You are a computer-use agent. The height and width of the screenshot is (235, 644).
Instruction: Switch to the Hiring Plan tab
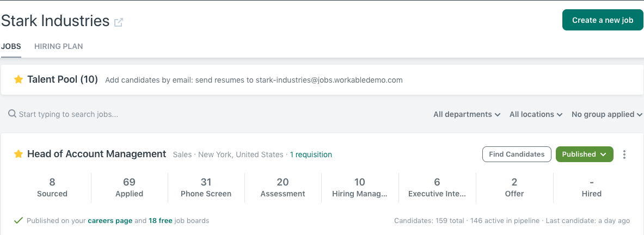[x=59, y=46]
